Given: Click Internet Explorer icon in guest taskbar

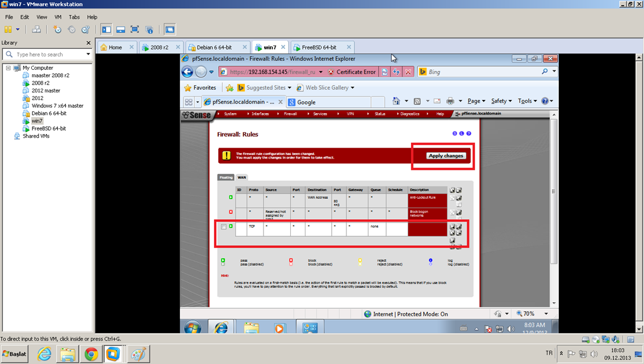Looking at the screenshot, I should tap(220, 328).
